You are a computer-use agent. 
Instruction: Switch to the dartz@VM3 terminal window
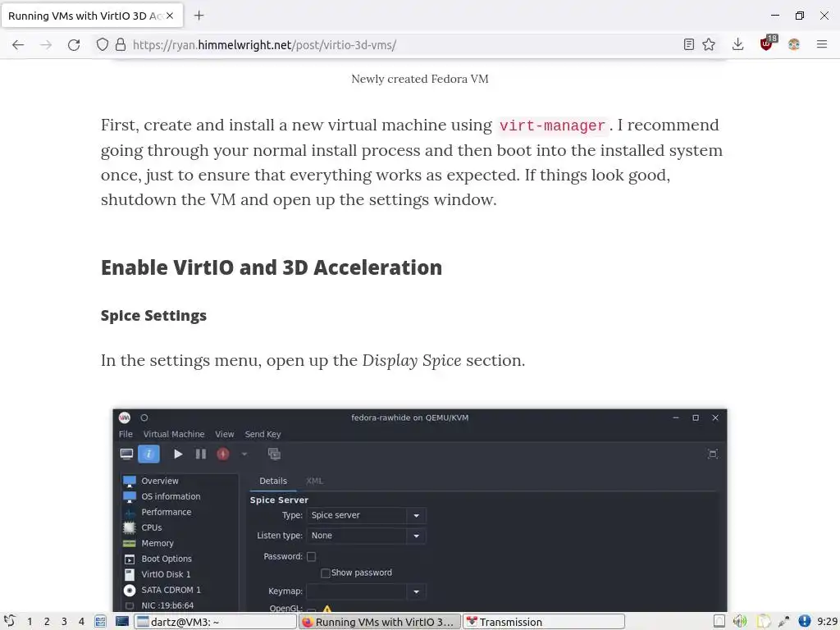[x=216, y=622]
